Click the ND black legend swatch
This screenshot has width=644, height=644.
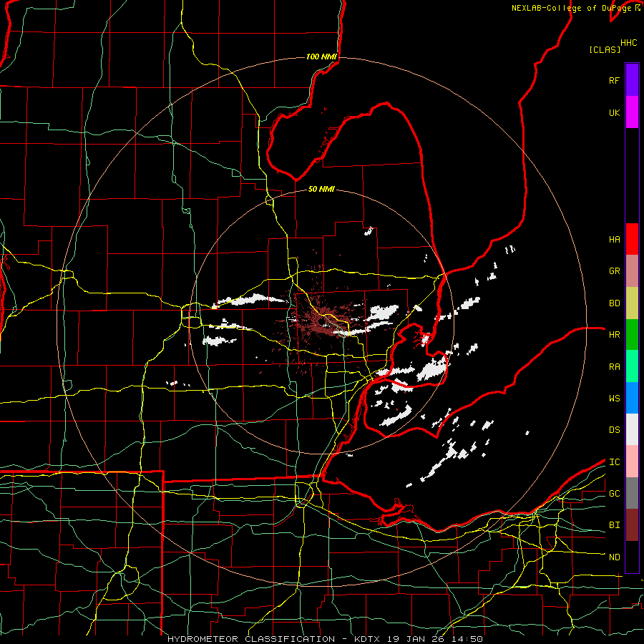coord(632,557)
